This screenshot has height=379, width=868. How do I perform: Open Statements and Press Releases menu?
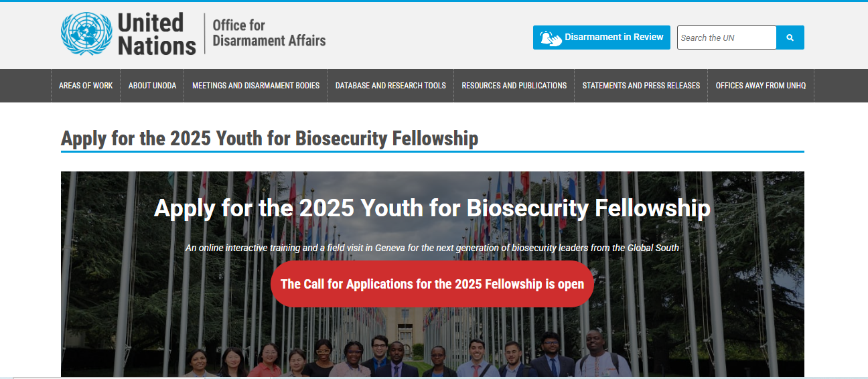641,86
